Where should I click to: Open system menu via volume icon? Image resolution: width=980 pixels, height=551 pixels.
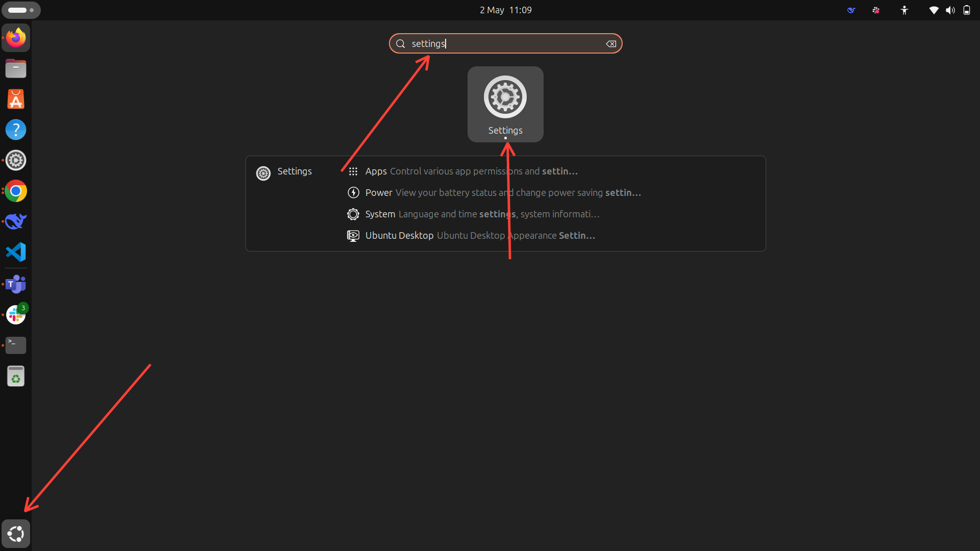[950, 10]
